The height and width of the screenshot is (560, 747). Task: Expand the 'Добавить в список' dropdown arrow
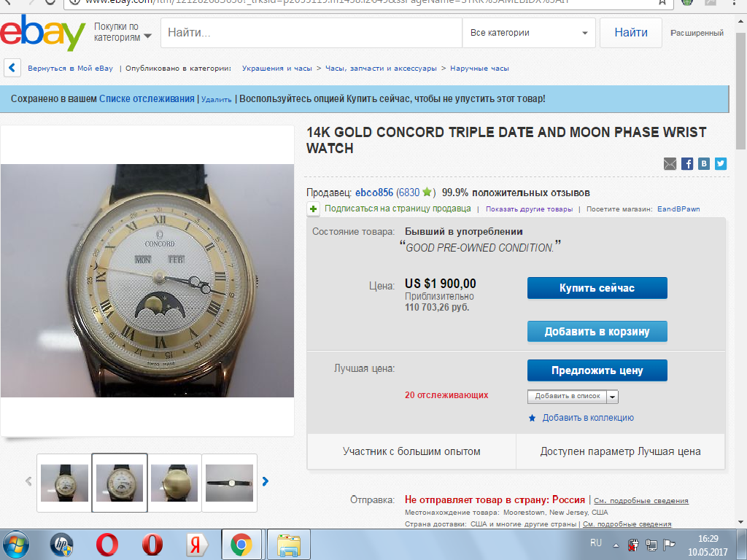pyautogui.click(x=613, y=397)
